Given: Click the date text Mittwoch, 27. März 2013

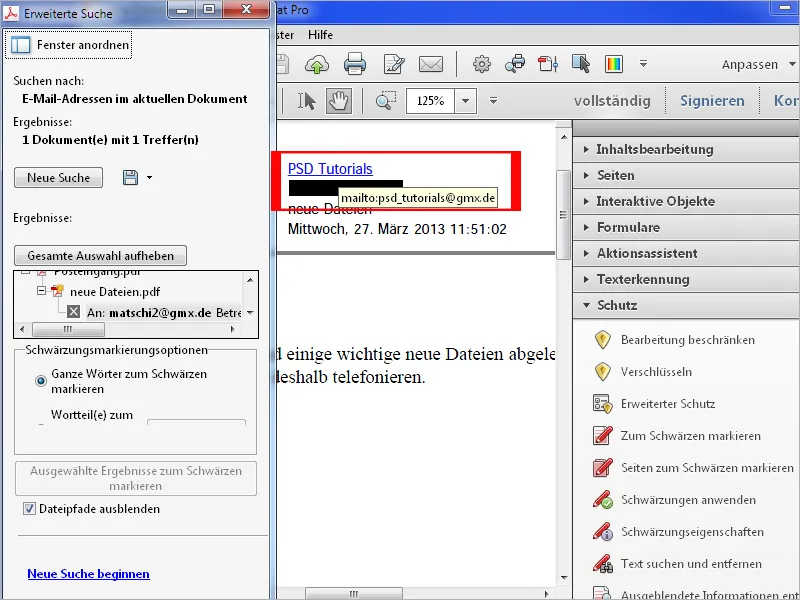Looking at the screenshot, I should [x=368, y=229].
